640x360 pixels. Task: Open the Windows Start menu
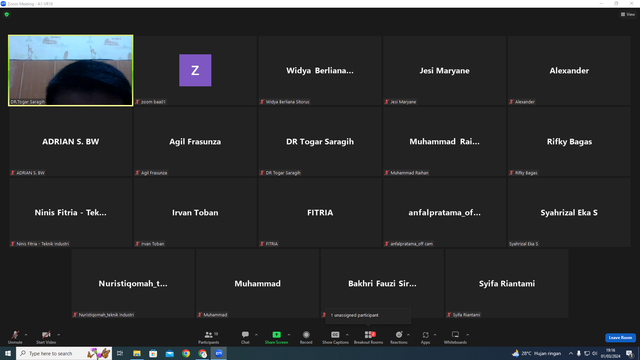click(x=8, y=353)
